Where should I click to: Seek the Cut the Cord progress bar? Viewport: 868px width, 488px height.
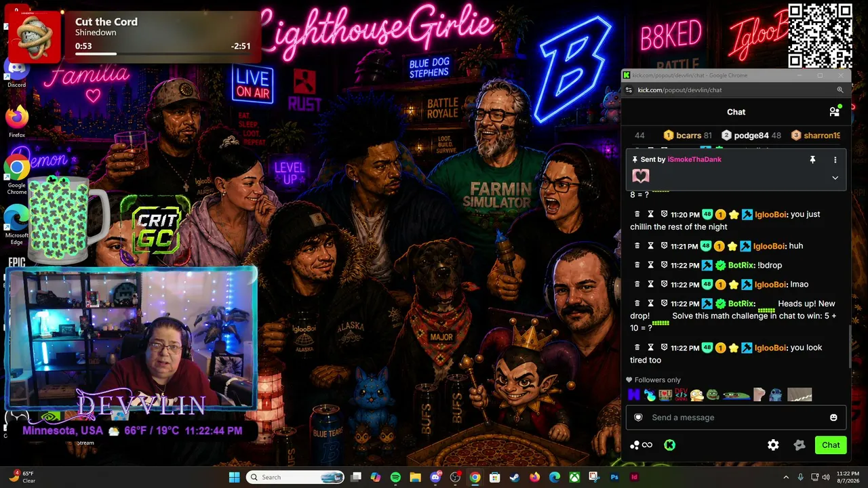click(161, 54)
